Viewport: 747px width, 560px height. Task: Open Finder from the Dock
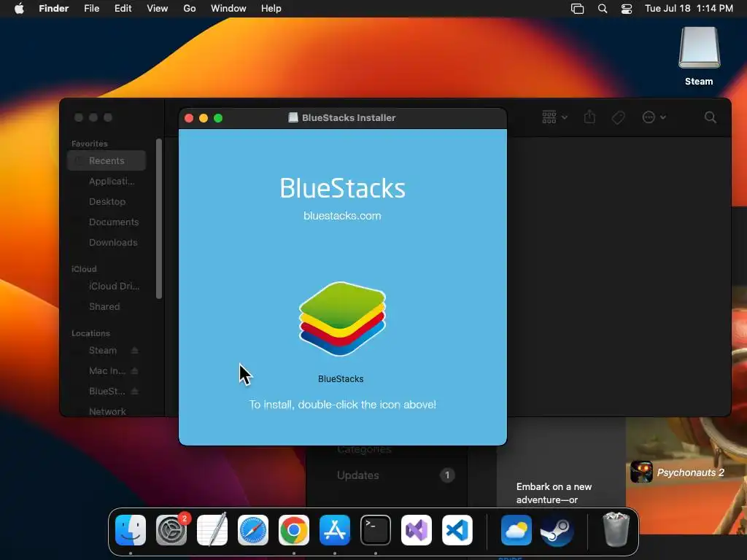coord(131,530)
